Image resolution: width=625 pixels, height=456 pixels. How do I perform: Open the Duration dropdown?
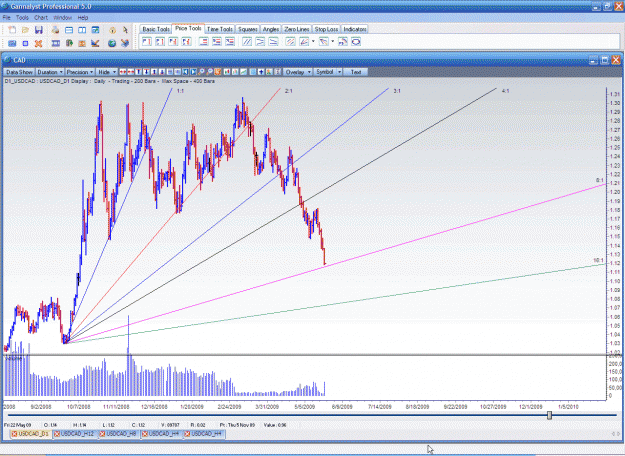click(x=50, y=72)
